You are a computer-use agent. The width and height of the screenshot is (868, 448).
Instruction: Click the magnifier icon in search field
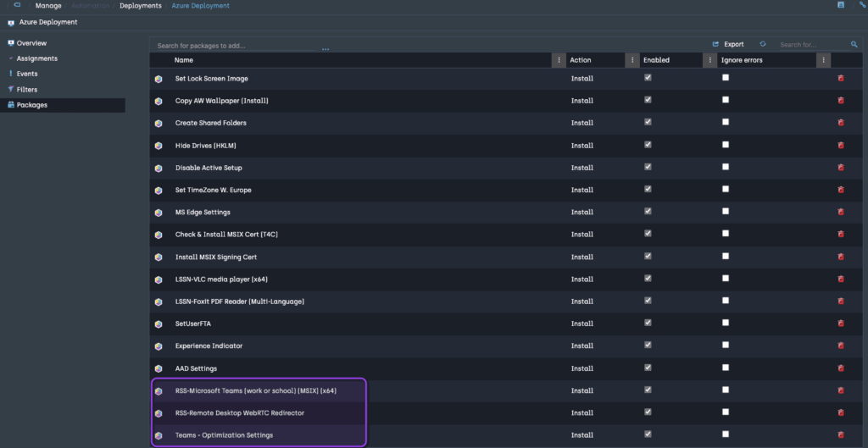pos(854,44)
